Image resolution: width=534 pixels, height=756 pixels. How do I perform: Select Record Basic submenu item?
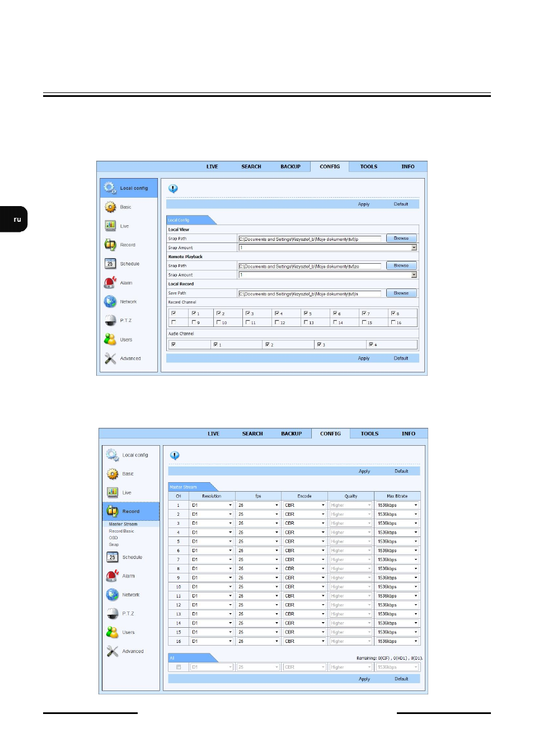121,531
